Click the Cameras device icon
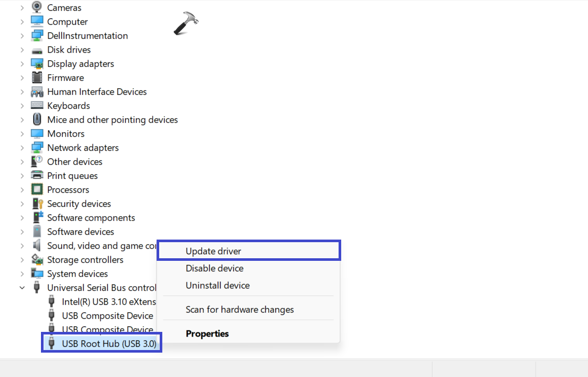 coord(37,7)
